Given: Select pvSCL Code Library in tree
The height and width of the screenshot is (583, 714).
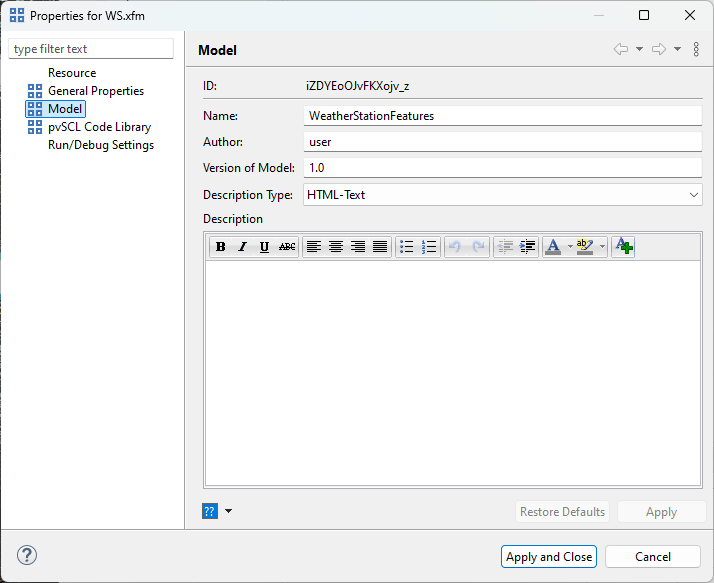Looking at the screenshot, I should (99, 127).
